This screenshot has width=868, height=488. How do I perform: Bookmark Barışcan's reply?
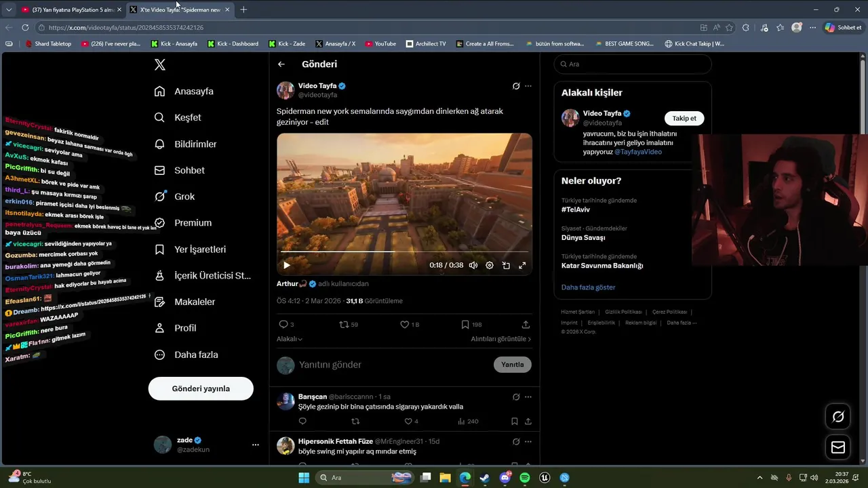(x=514, y=422)
